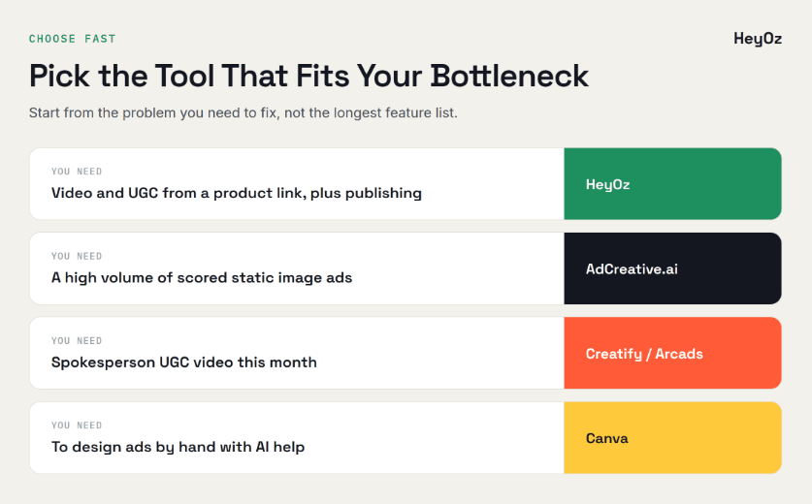Click the HeyOz text inside the green block
The height and width of the screenshot is (504, 812).
(607, 185)
